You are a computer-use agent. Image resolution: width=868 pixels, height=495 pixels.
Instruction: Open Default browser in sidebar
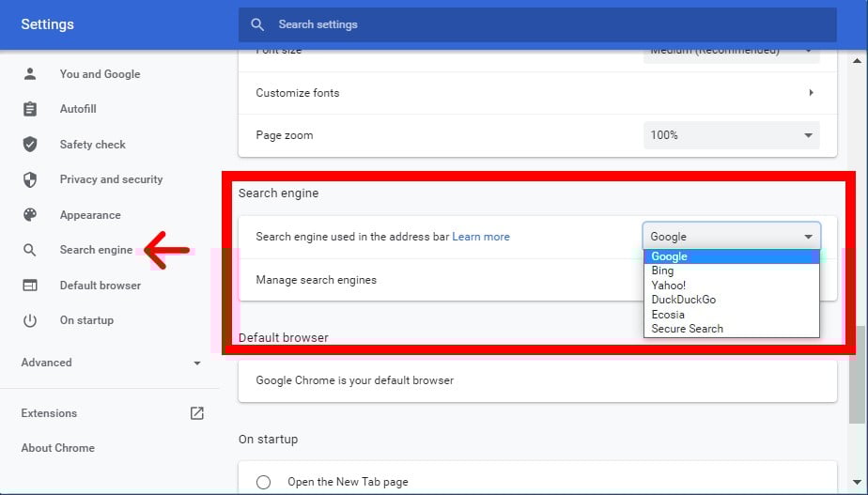coord(101,286)
